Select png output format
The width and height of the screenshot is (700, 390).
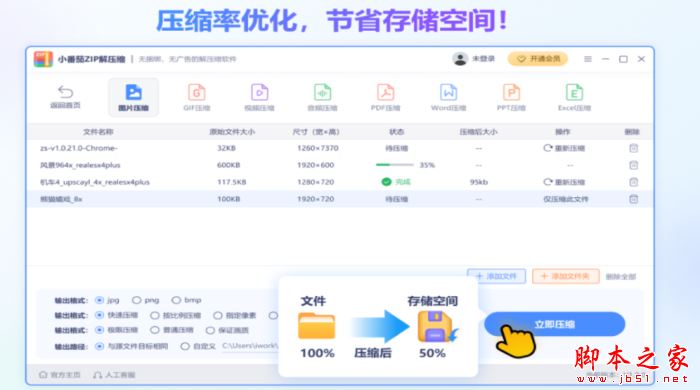(x=137, y=300)
